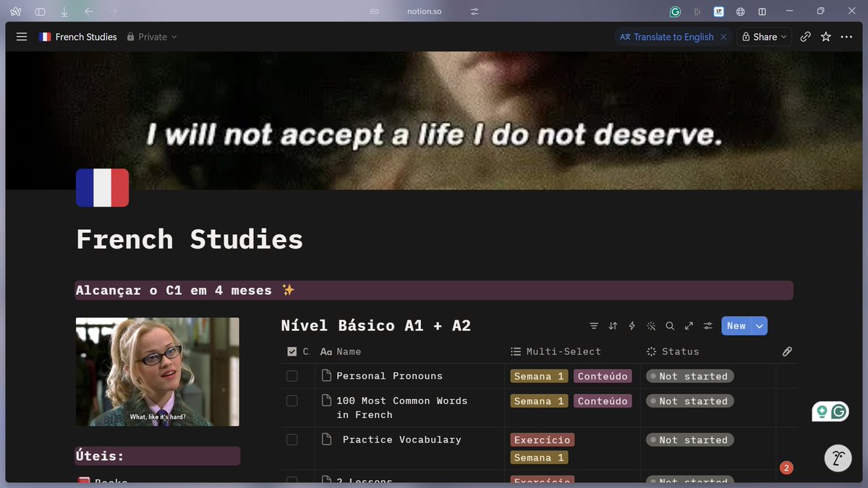Image resolution: width=868 pixels, height=488 pixels.
Task: Click the blue square extension icon beside Grammarly
Action: point(719,12)
